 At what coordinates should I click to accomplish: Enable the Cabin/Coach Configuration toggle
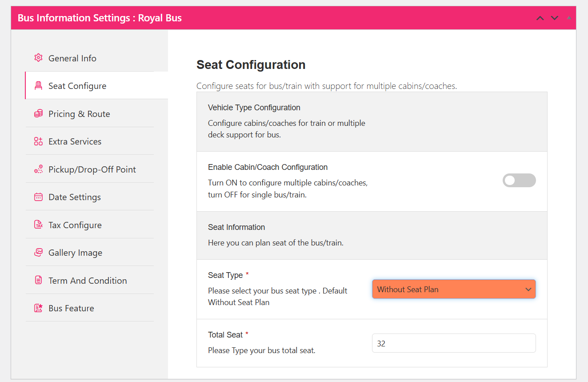pos(519,181)
